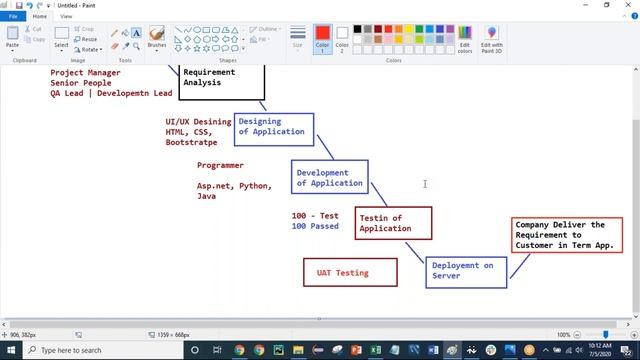Open Task View on the taskbar
The width and height of the screenshot is (640, 360).
click(217, 350)
